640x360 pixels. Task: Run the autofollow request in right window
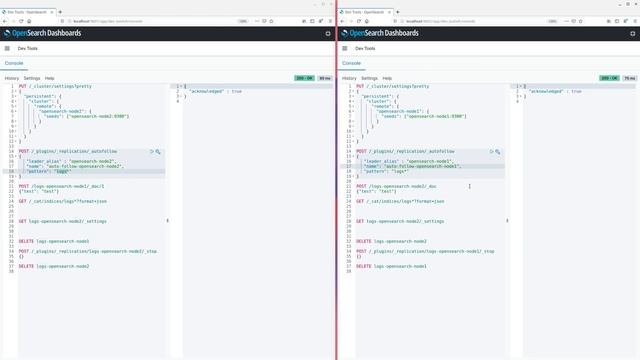click(x=491, y=151)
